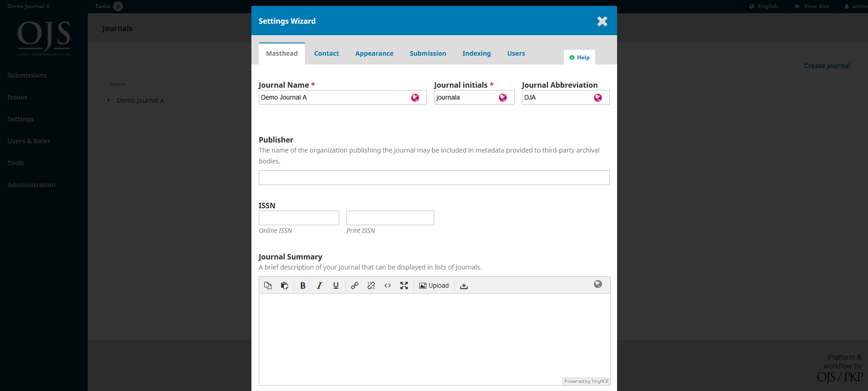
Task: Open Administration in the sidebar
Action: pos(32,185)
